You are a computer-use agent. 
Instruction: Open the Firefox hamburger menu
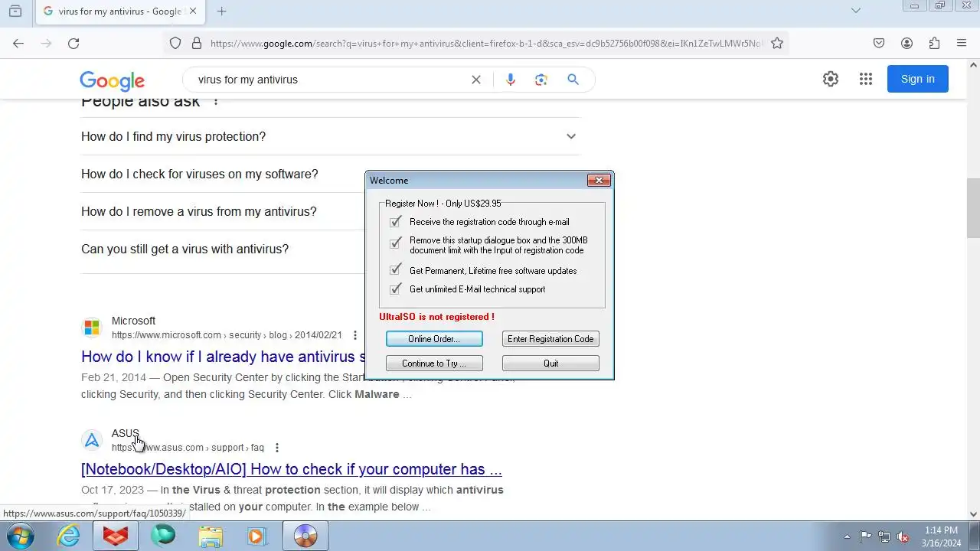(x=962, y=44)
